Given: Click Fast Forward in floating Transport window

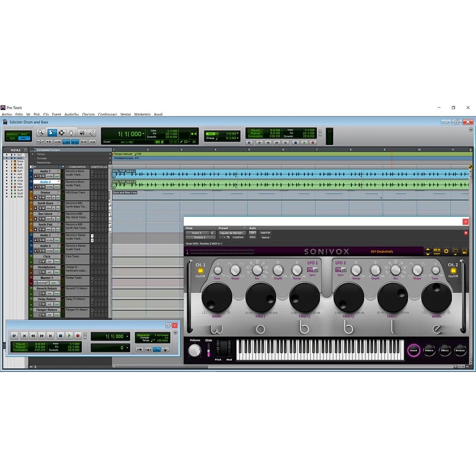Looking at the screenshot, I should pos(42,336).
